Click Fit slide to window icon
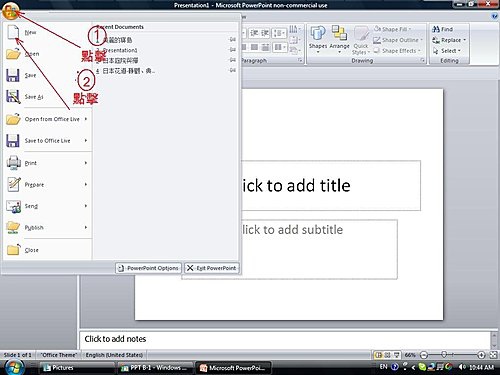Viewport: 500px width, 375px height. pos(493,355)
